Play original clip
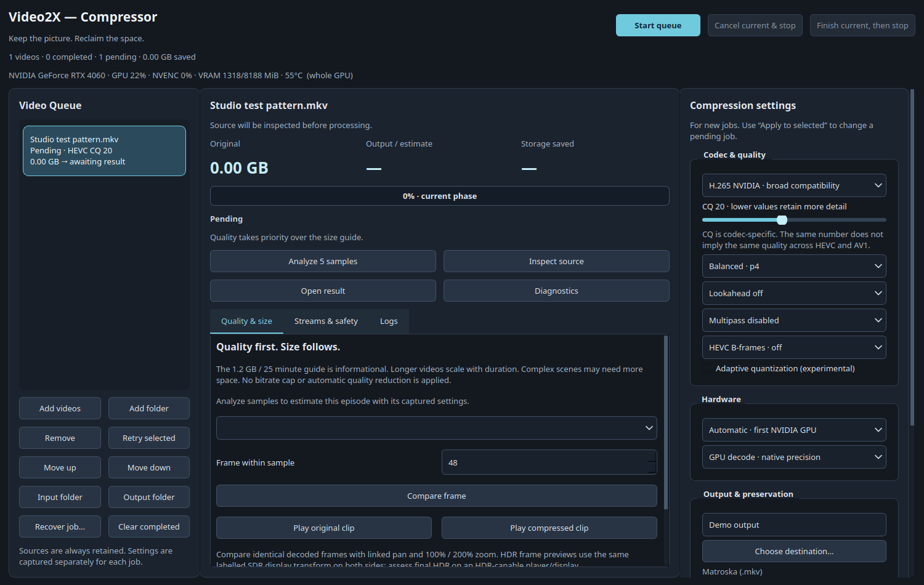 point(324,528)
